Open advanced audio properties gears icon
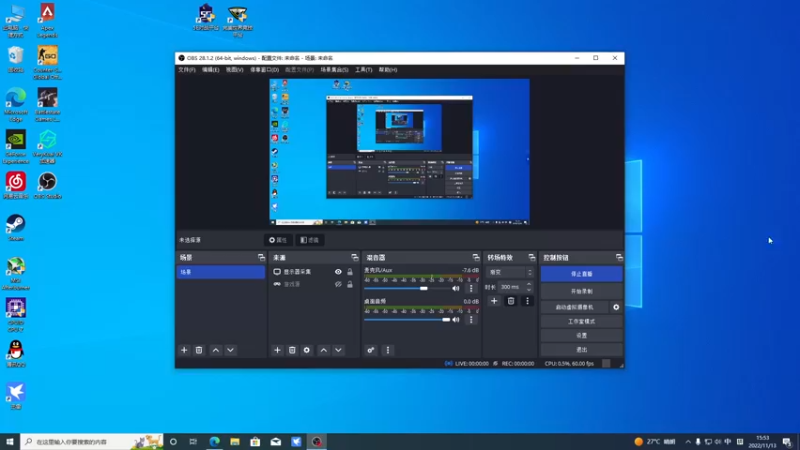The width and height of the screenshot is (800, 450). (x=371, y=350)
